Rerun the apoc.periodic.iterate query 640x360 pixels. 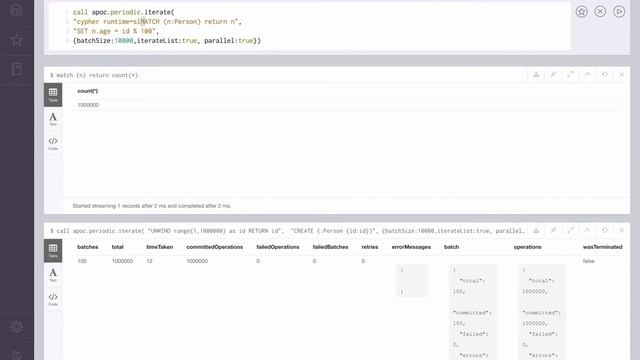pos(604,230)
